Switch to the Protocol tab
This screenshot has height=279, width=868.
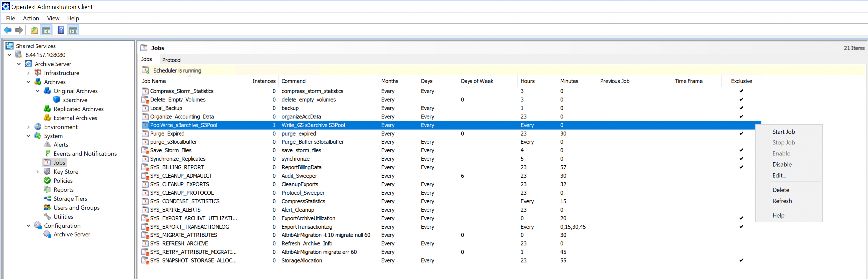tap(172, 60)
